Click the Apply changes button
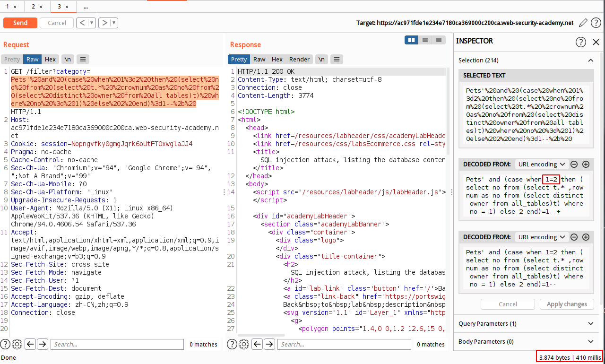 pos(567,304)
